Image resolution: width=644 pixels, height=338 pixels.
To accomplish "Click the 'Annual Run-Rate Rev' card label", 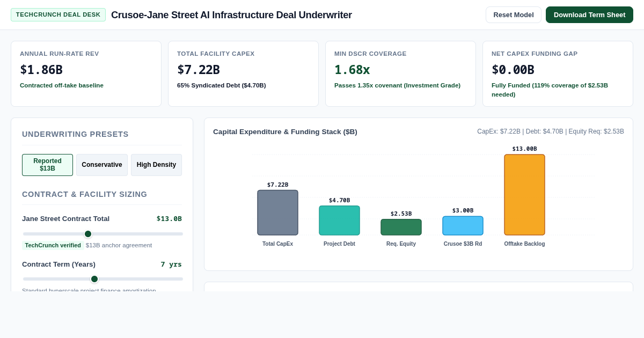I will (60, 54).
